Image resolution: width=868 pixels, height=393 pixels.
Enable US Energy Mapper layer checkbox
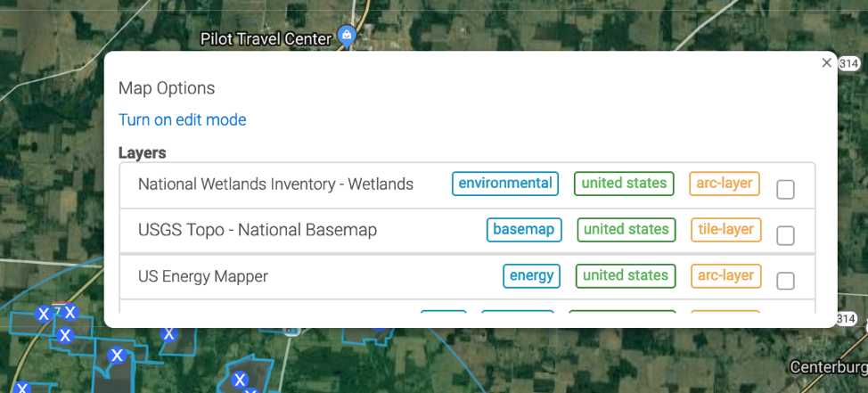click(785, 281)
